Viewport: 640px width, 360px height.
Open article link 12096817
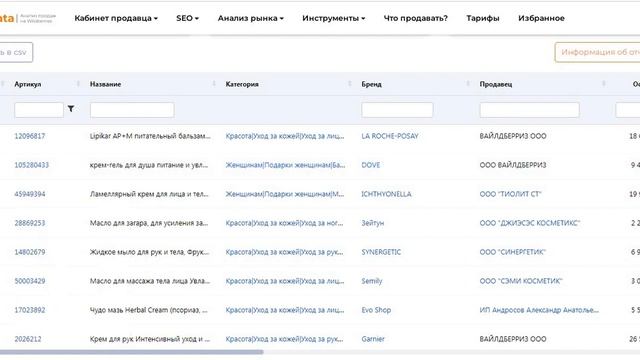[30, 136]
